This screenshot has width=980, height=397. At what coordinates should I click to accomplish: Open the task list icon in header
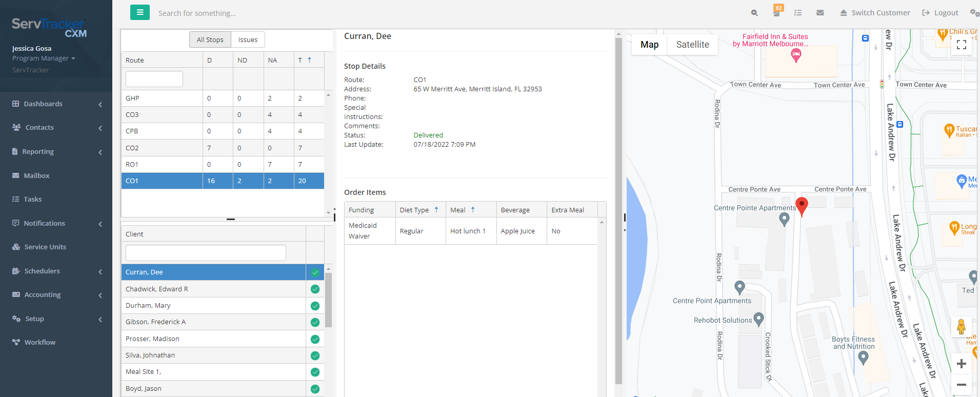[798, 13]
